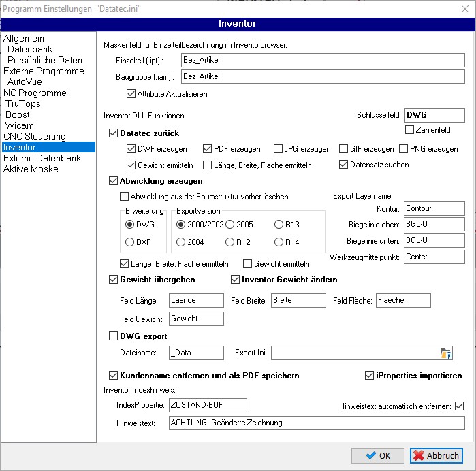
Task: Enable DWG export checkbox
Action: pyautogui.click(x=113, y=336)
